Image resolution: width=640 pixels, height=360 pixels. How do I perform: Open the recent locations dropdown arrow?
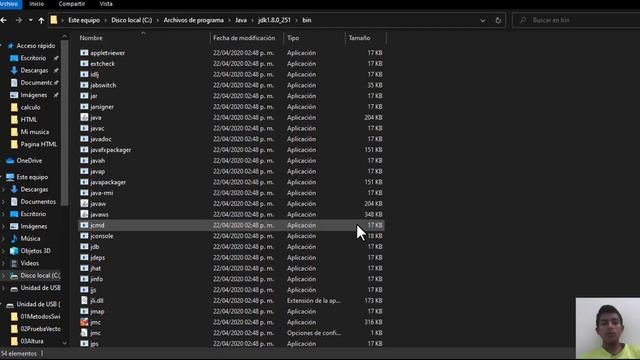coord(31,20)
